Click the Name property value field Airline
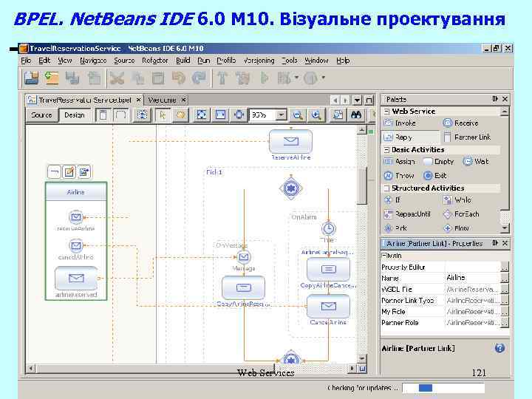532x399 pixels. [472, 278]
